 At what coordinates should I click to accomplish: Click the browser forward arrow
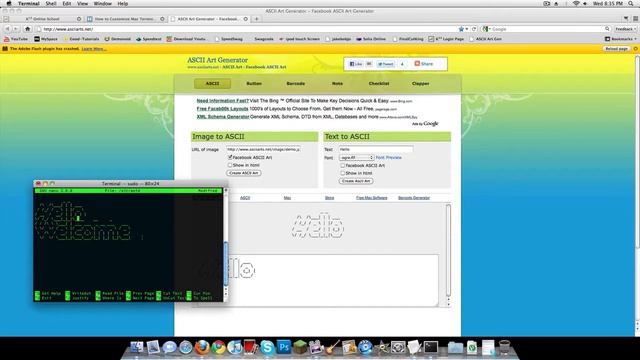pyautogui.click(x=16, y=29)
